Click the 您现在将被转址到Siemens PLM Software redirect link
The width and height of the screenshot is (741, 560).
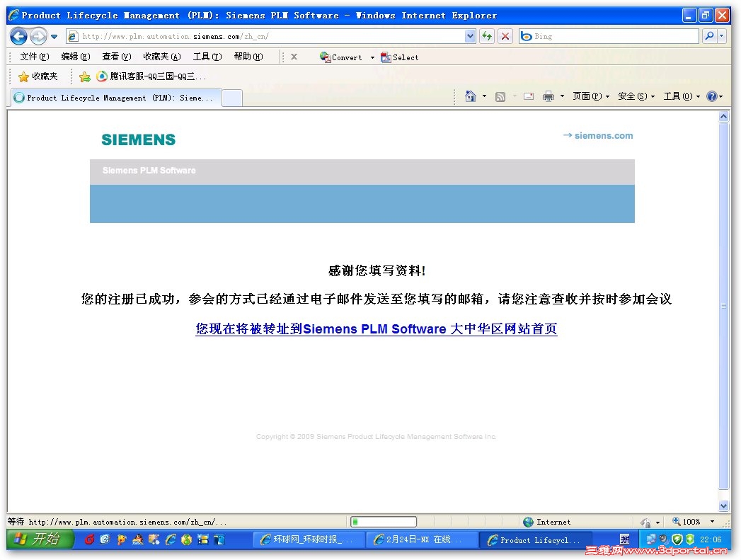[377, 329]
